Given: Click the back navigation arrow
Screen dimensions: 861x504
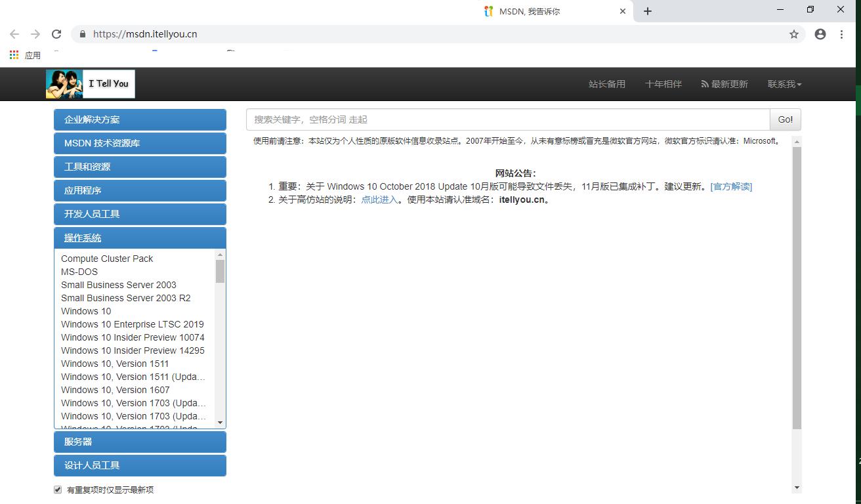Looking at the screenshot, I should coord(14,33).
